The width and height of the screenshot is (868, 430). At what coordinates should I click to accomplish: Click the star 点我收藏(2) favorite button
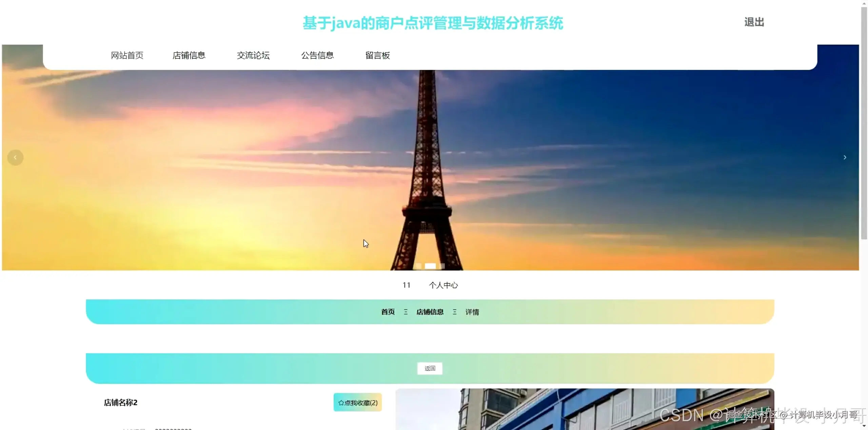coord(358,403)
